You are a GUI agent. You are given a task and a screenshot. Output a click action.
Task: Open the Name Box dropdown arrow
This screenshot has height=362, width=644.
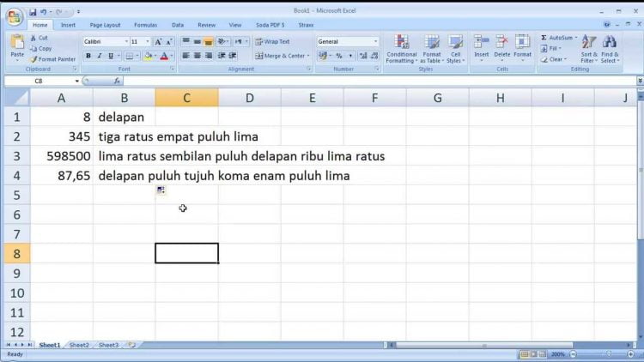[x=76, y=81]
